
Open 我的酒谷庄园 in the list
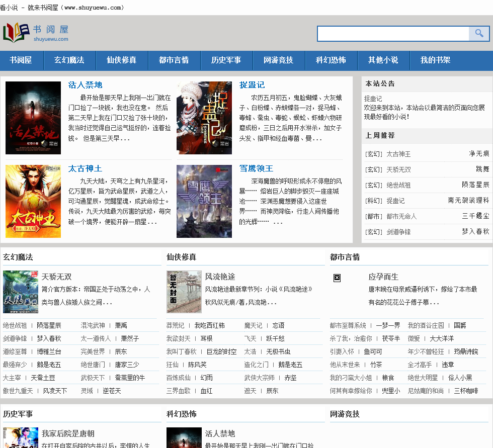(x=426, y=325)
